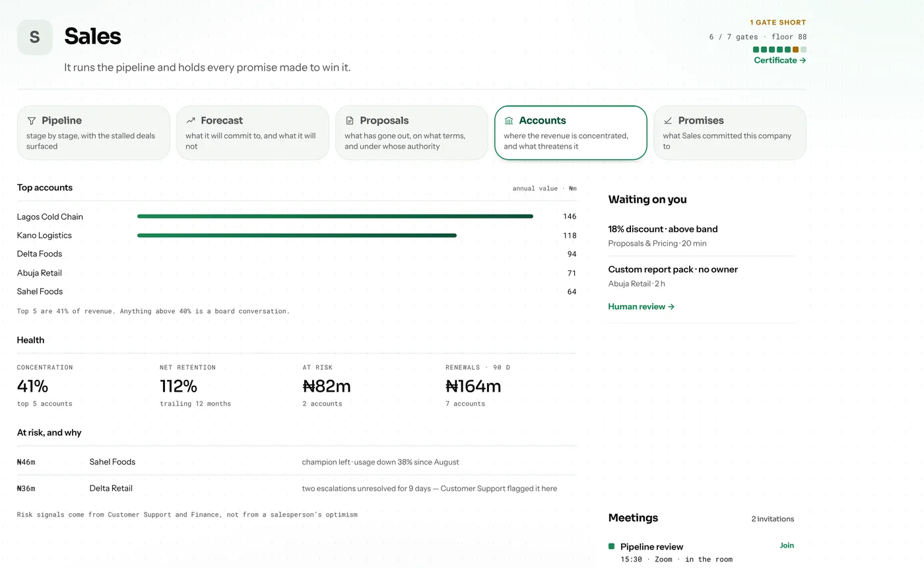Click the trend-line icon on Forecast tab

191,121
